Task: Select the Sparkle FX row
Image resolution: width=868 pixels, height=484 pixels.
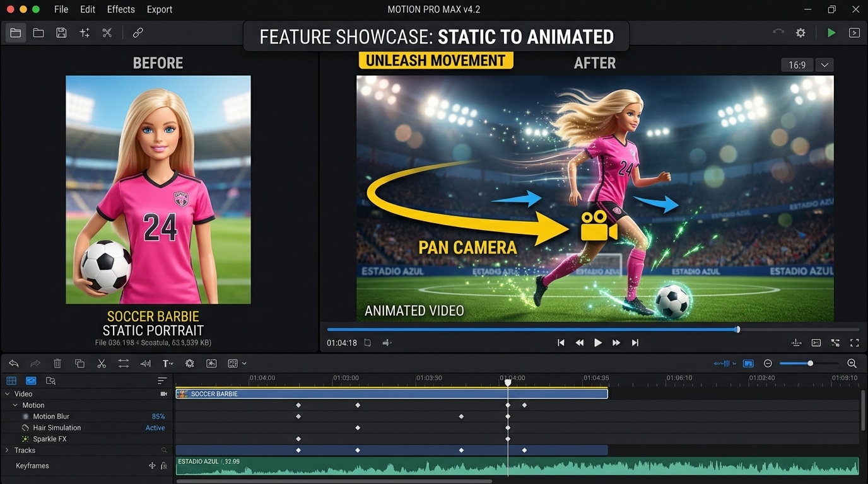Action: [x=86, y=439]
